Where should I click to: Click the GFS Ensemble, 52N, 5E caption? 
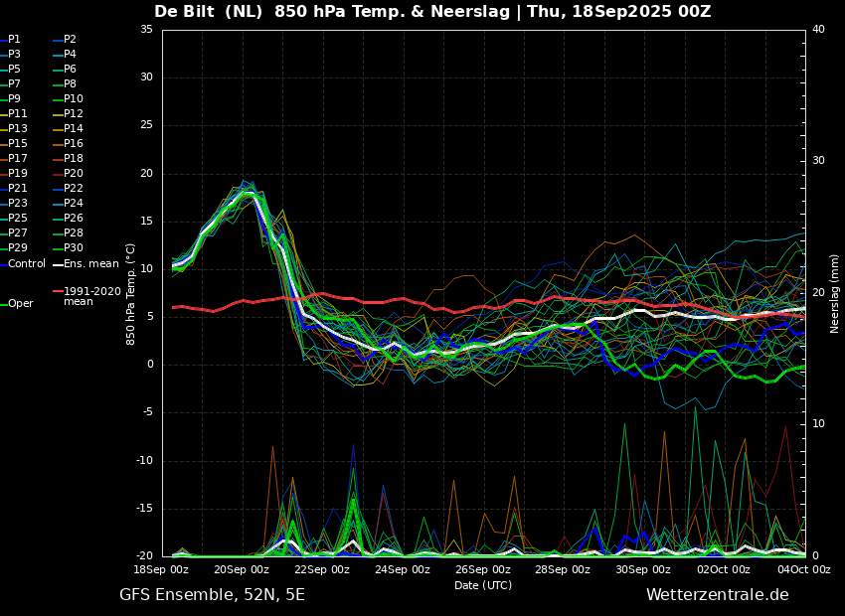pyautogui.click(x=212, y=595)
